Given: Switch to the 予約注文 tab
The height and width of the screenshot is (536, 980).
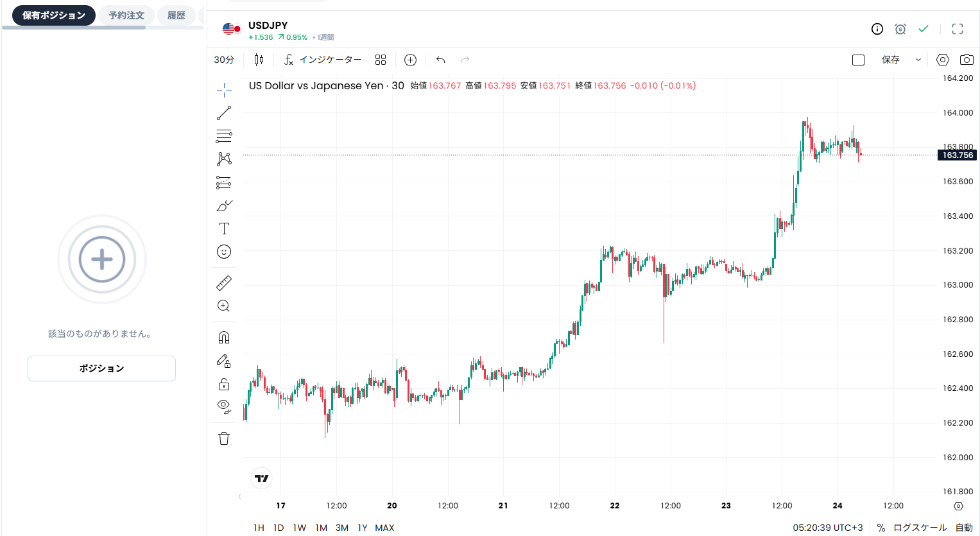Looking at the screenshot, I should click(x=126, y=15).
